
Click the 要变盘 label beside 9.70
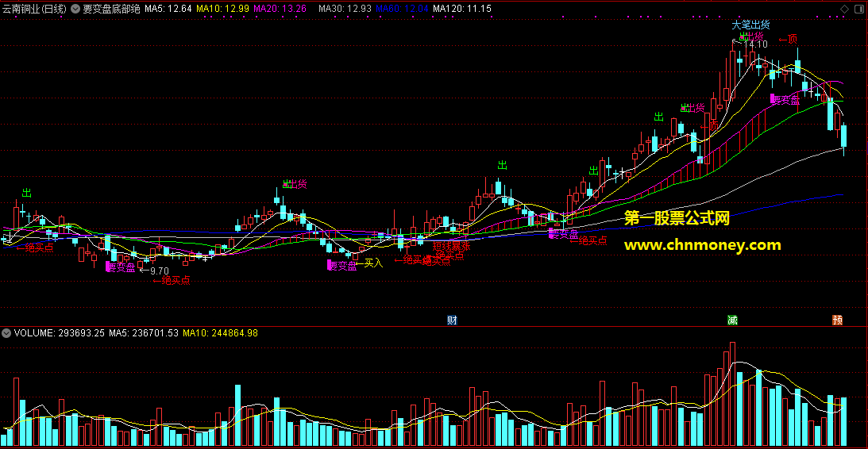tap(121, 267)
